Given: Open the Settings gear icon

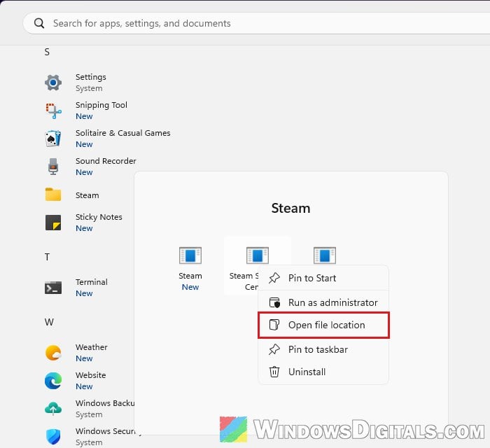Looking at the screenshot, I should tap(53, 83).
